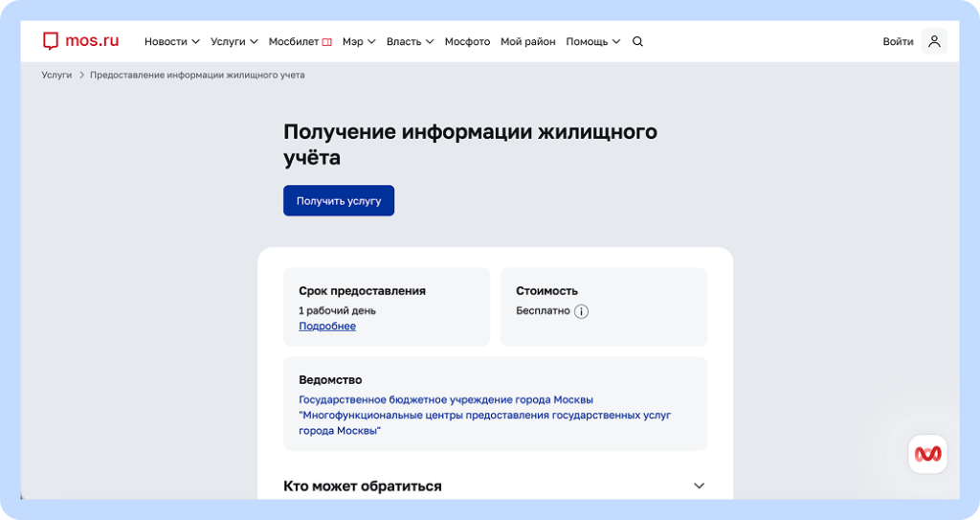
Task: Click the Войти login link
Action: click(x=898, y=41)
